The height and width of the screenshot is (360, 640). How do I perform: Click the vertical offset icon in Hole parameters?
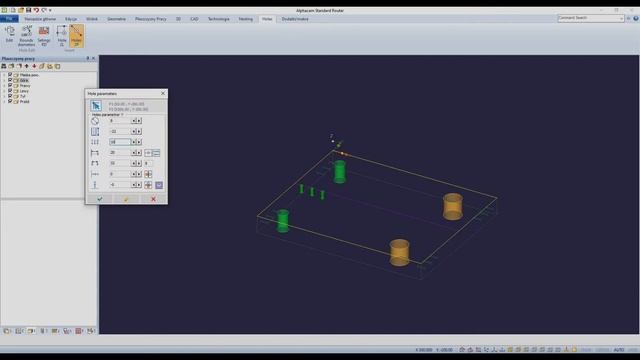95,185
